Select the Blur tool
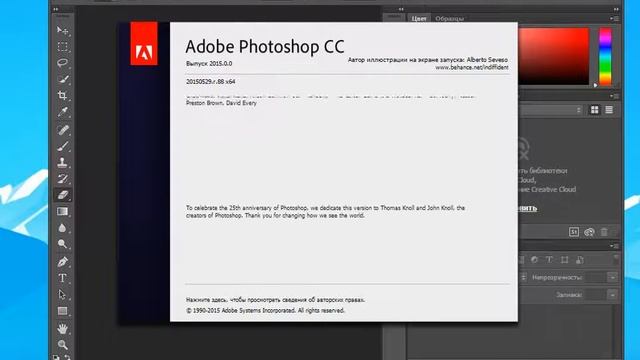Viewport: 640px width, 360px height. coord(62,228)
